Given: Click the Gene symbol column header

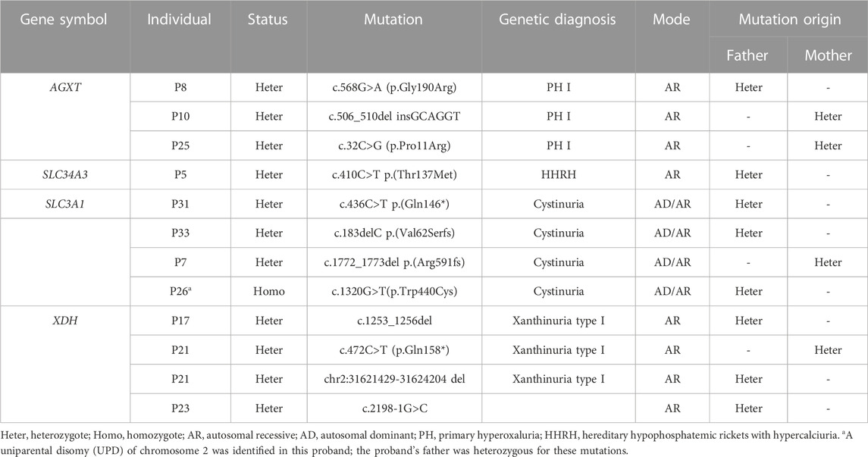Looking at the screenshot, I should point(64,20).
